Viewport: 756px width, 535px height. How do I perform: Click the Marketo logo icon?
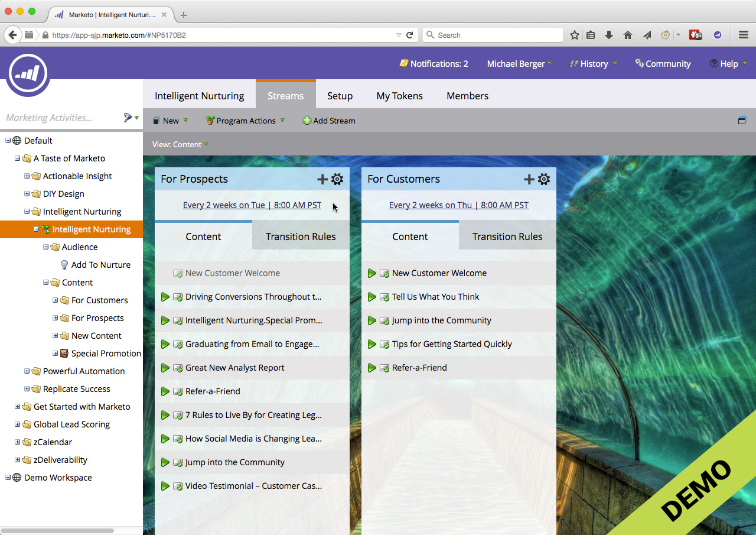tap(28, 73)
